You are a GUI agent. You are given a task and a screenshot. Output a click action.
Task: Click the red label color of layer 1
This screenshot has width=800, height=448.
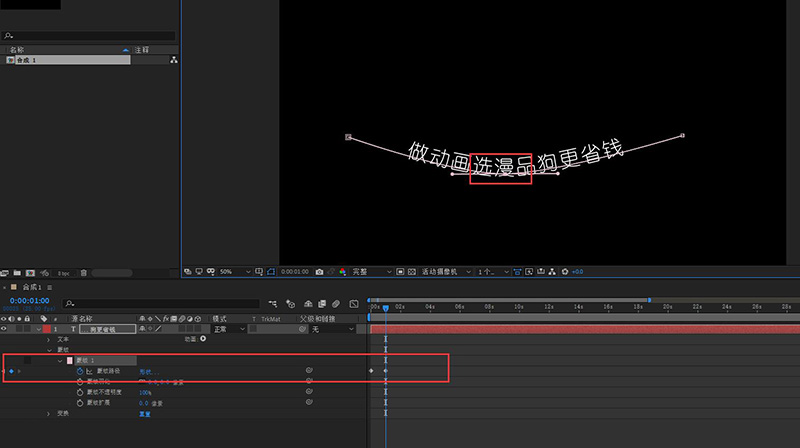click(46, 329)
